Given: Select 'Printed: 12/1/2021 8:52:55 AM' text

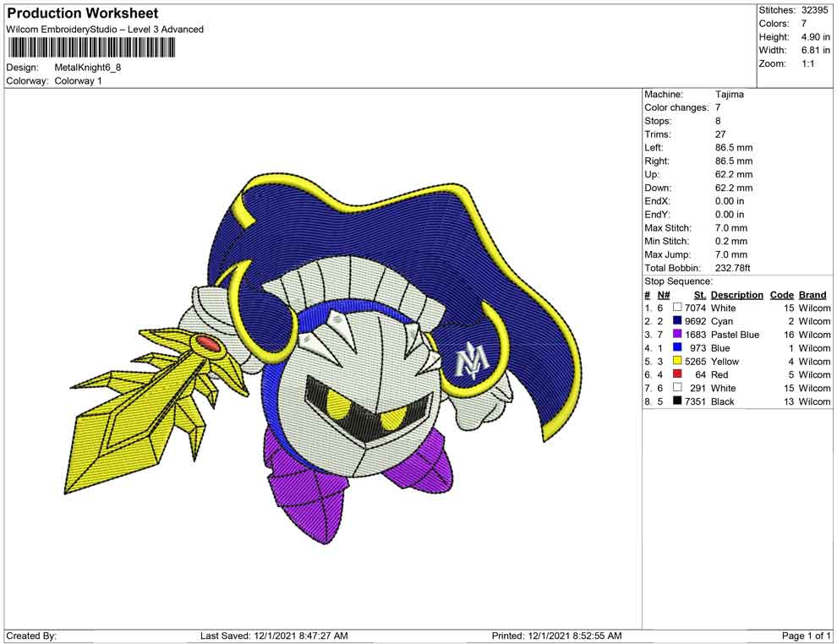Looking at the screenshot, I should (556, 636).
